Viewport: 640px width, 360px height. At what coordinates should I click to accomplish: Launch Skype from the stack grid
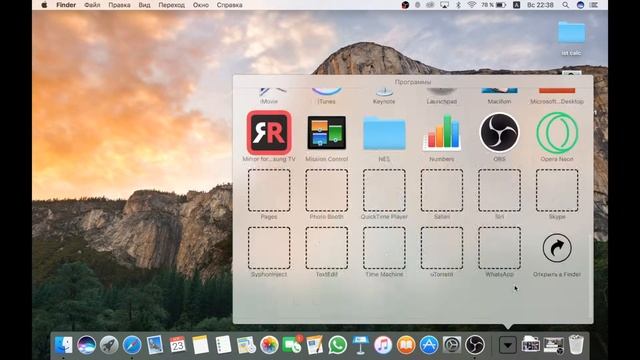point(557,190)
